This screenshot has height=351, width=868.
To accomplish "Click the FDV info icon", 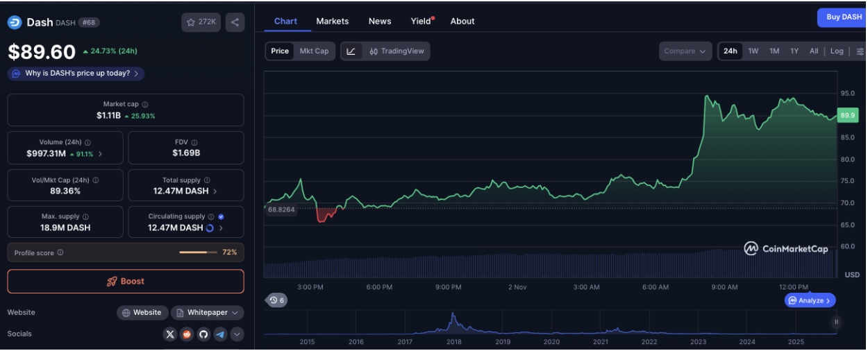I will pos(195,142).
